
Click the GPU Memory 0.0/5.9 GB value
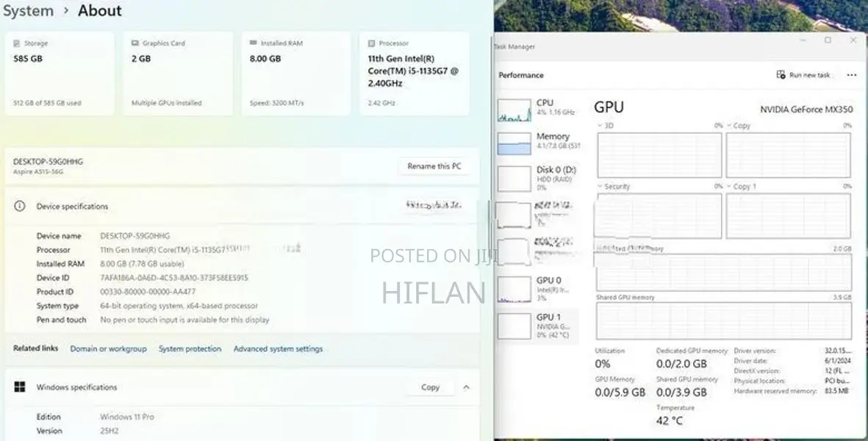(620, 392)
